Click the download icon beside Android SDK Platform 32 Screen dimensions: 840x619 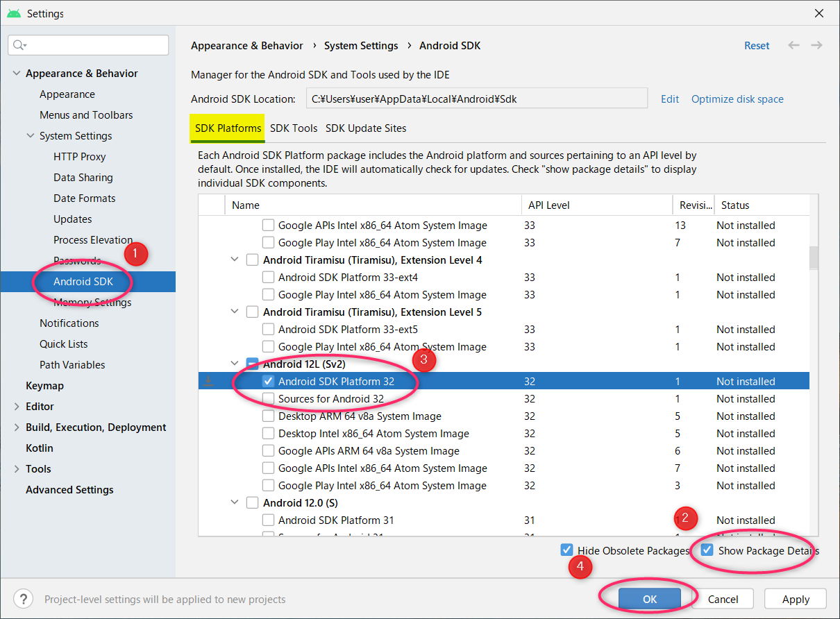click(210, 380)
